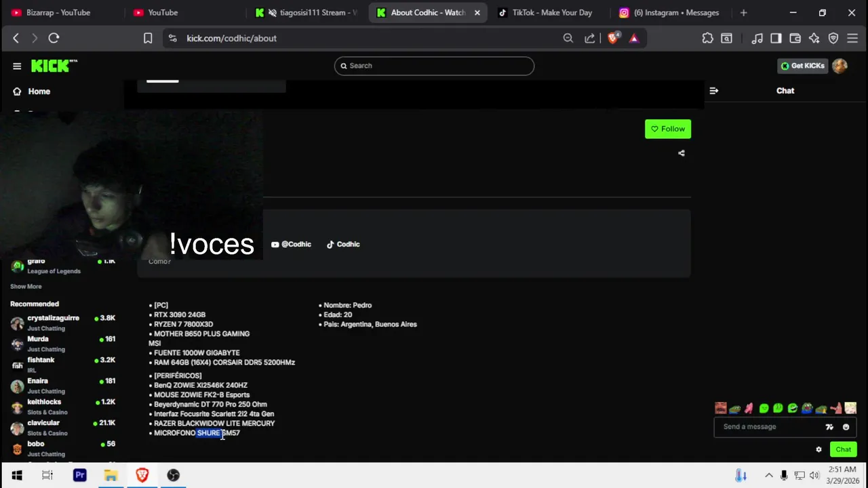The height and width of the screenshot is (488, 868).
Task: Open bobo recommended channel
Action: [63, 448]
